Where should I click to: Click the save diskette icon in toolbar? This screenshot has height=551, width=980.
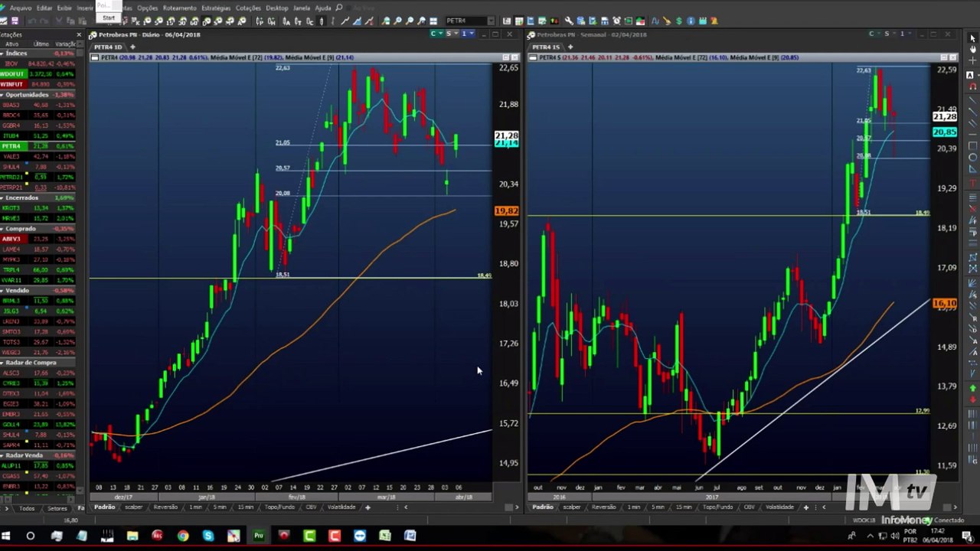(15, 21)
